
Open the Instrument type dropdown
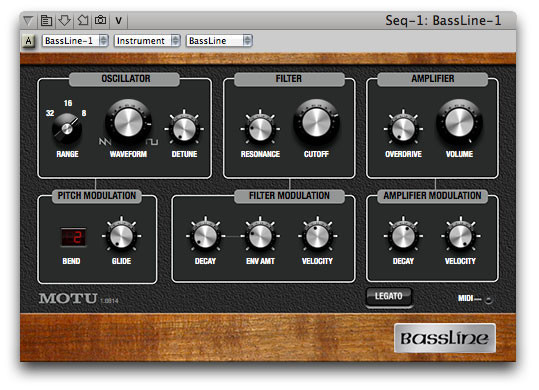147,41
